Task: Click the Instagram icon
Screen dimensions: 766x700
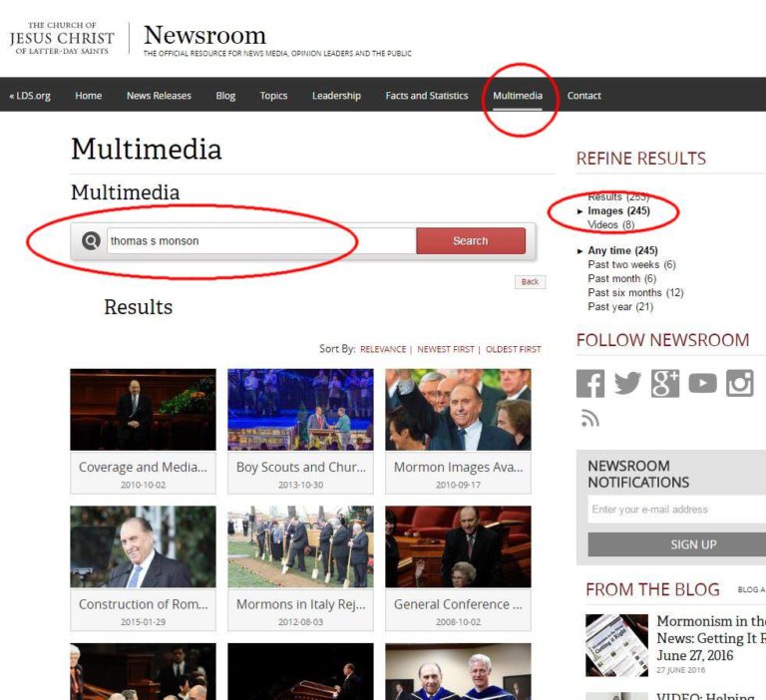Action: pos(739,384)
